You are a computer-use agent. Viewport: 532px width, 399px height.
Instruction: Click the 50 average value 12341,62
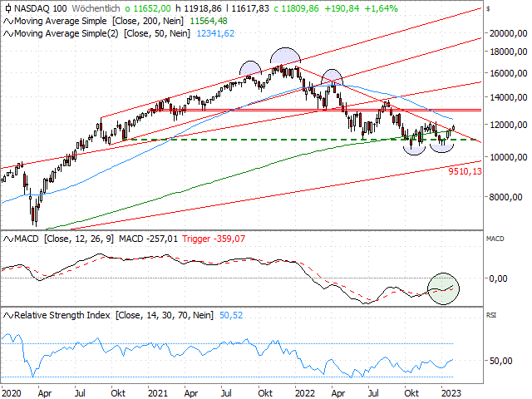click(215, 33)
